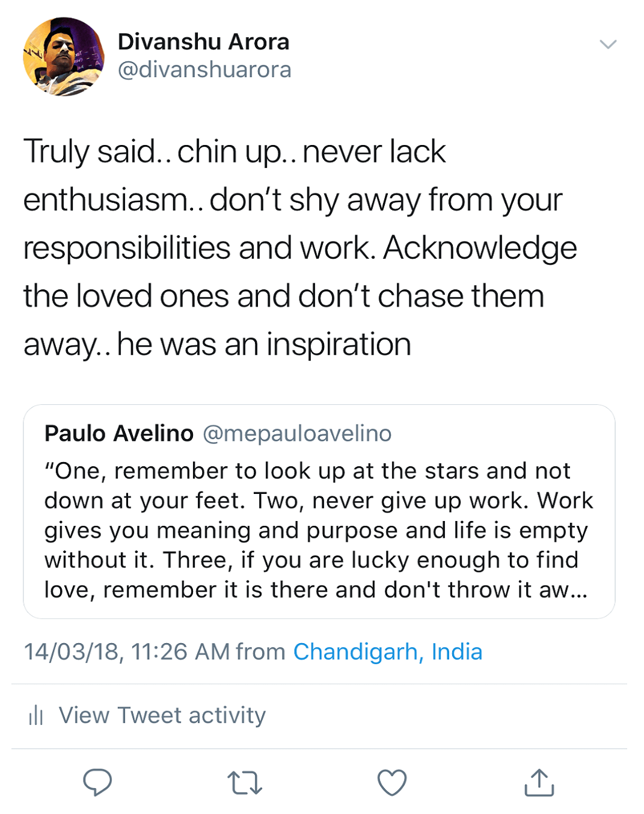This screenshot has height=814, width=644.
Task: Open the share tweet icon
Action: point(539,782)
